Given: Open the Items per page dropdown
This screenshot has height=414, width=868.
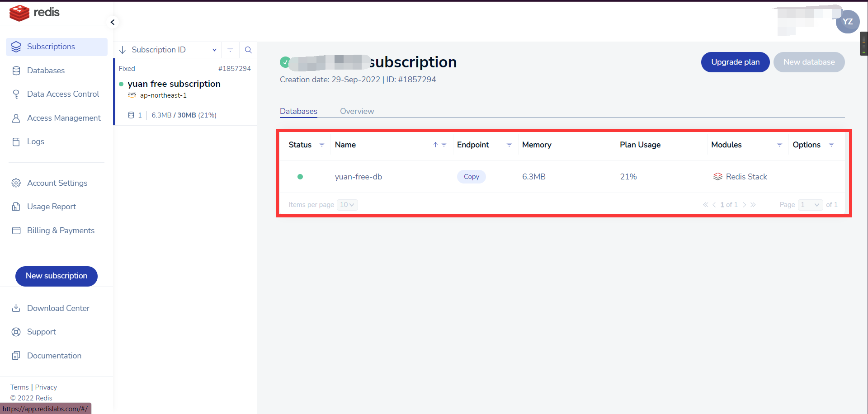Looking at the screenshot, I should click(x=347, y=205).
